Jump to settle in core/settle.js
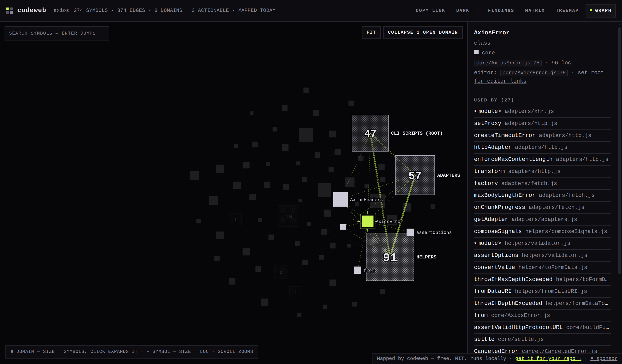The width and height of the screenshot is (622, 364). tap(542, 340)
